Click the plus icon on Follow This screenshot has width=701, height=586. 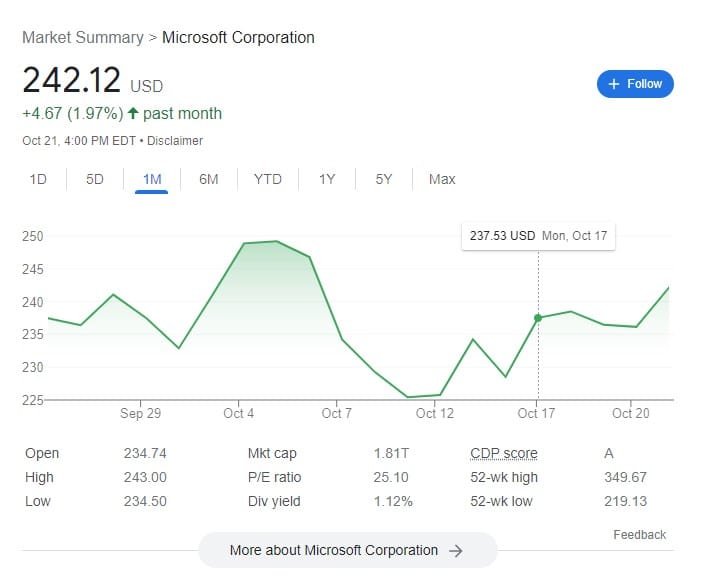coord(614,84)
